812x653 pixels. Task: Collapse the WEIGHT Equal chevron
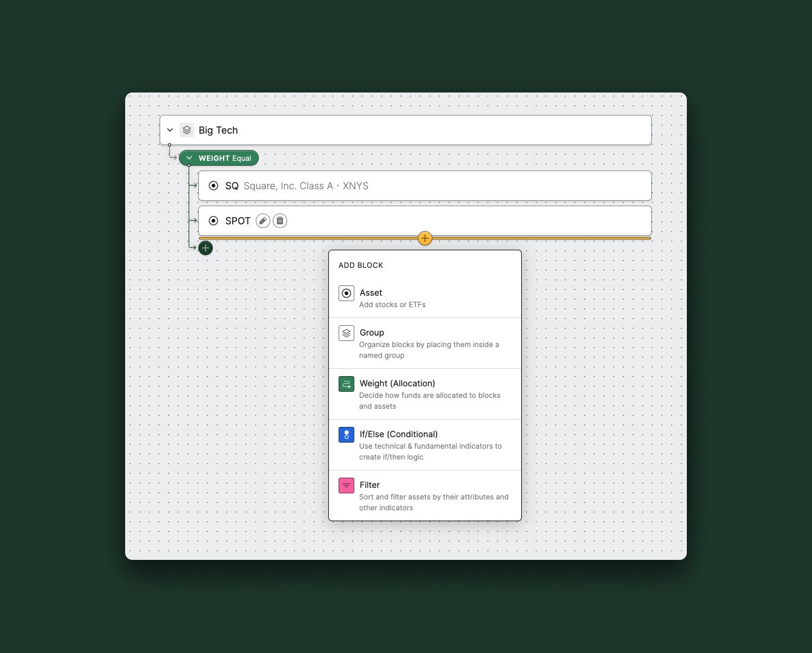pos(189,158)
